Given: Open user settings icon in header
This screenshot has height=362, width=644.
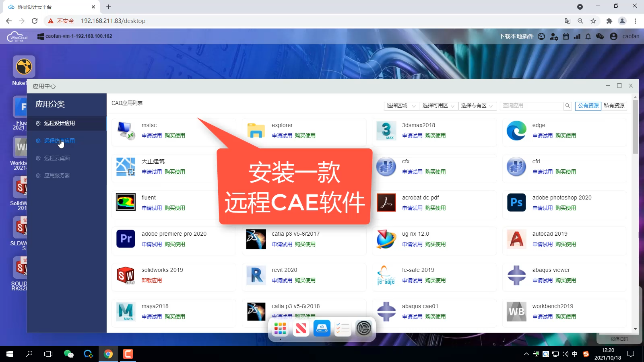Looking at the screenshot, I should [x=554, y=36].
